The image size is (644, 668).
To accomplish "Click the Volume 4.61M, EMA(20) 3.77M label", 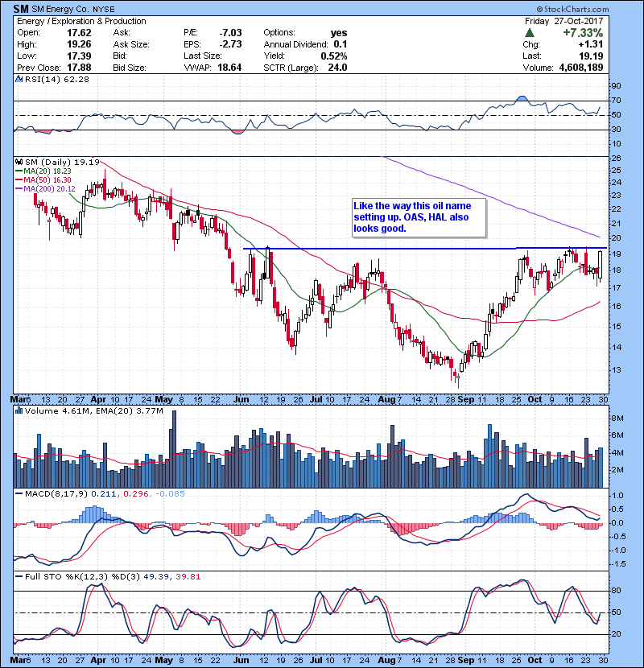I will coord(93,410).
